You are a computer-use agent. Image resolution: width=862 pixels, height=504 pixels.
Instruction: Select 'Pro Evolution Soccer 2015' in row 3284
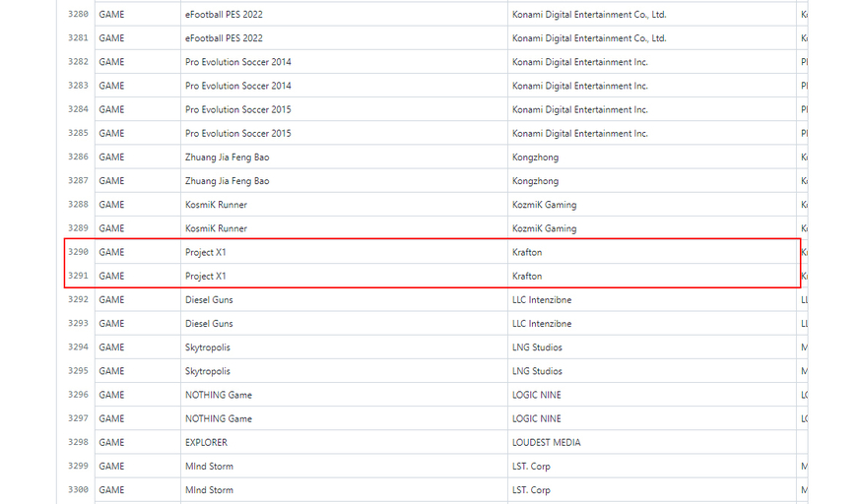[238, 110]
